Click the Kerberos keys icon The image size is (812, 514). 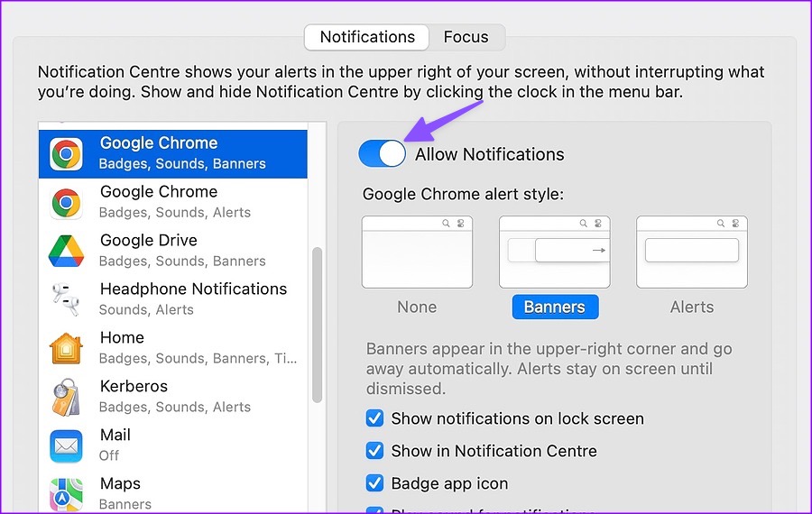pyautogui.click(x=66, y=397)
